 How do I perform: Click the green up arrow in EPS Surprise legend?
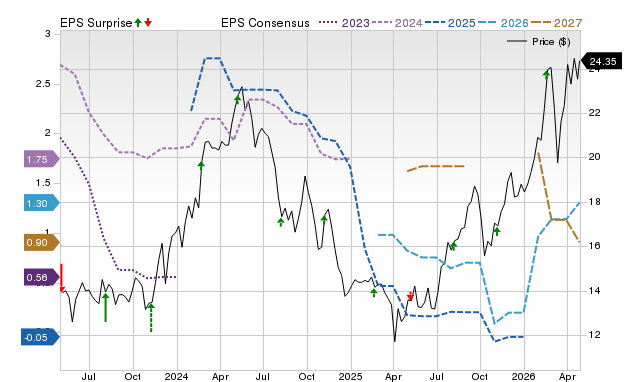point(138,22)
